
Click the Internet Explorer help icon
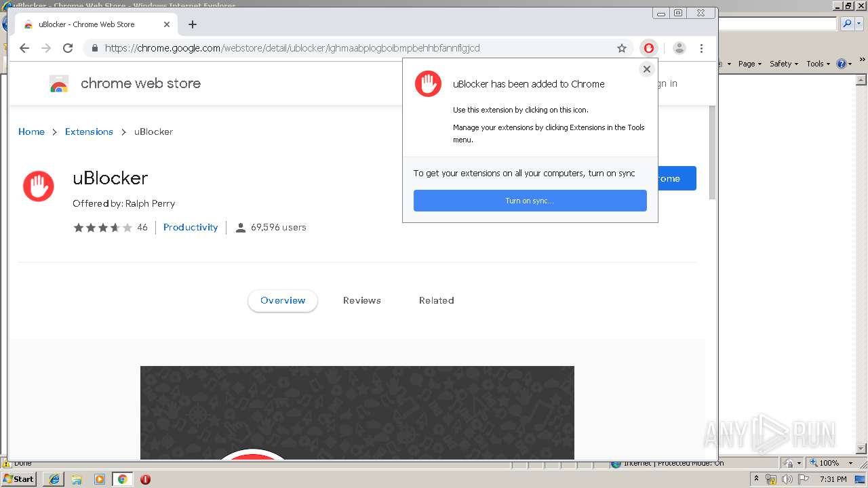(x=842, y=64)
